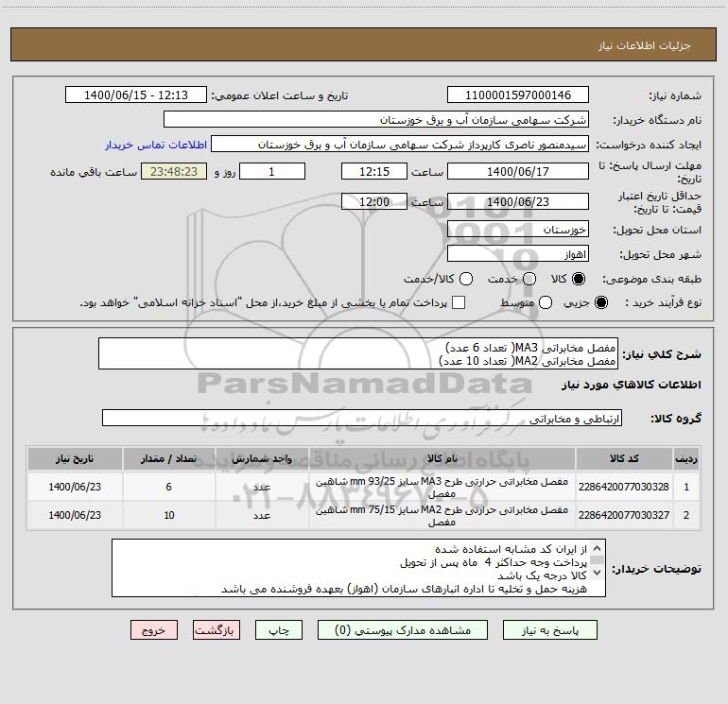The width and height of the screenshot is (728, 704).
Task: Click the ردیف column header
Action: 686,458
